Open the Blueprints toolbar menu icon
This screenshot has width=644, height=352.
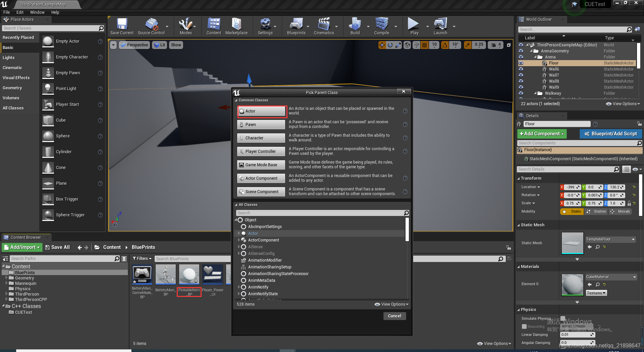[297, 26]
